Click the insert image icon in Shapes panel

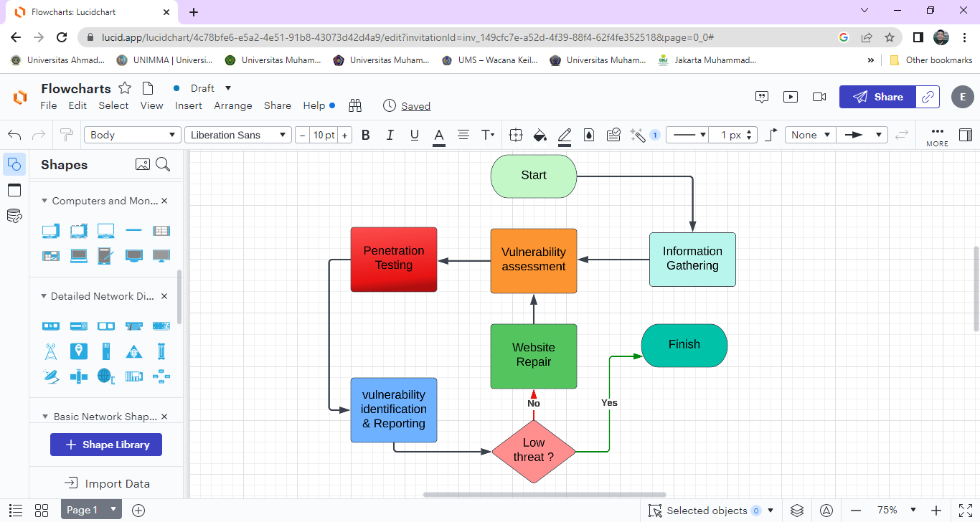click(143, 165)
